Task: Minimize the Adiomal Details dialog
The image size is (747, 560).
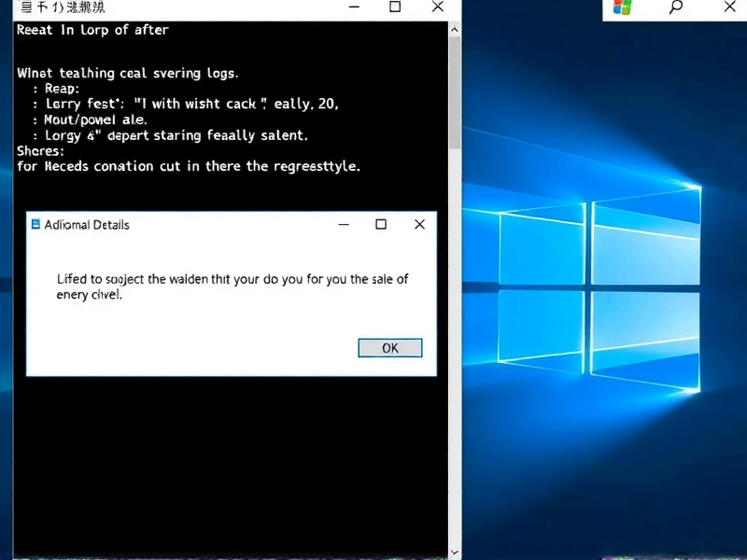Action: [343, 224]
